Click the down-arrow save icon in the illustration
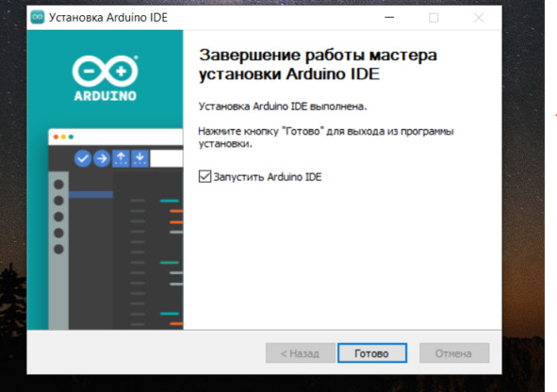This screenshot has width=557, height=392. (x=140, y=158)
